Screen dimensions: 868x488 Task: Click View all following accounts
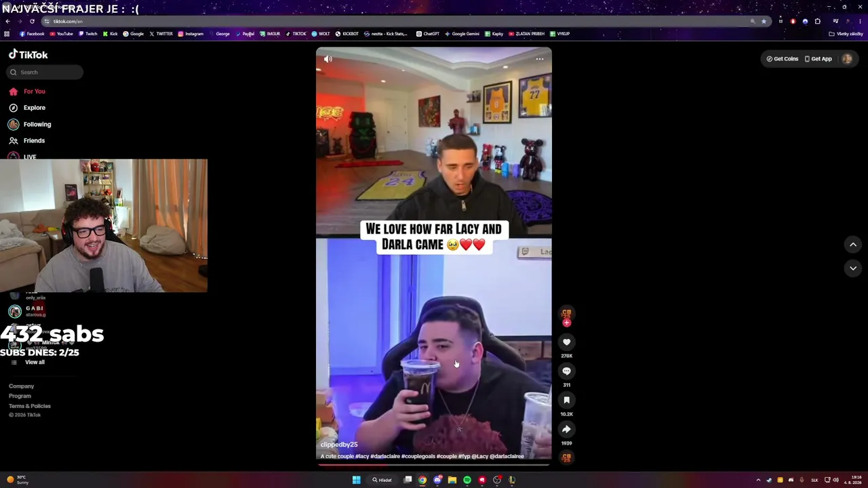point(28,363)
